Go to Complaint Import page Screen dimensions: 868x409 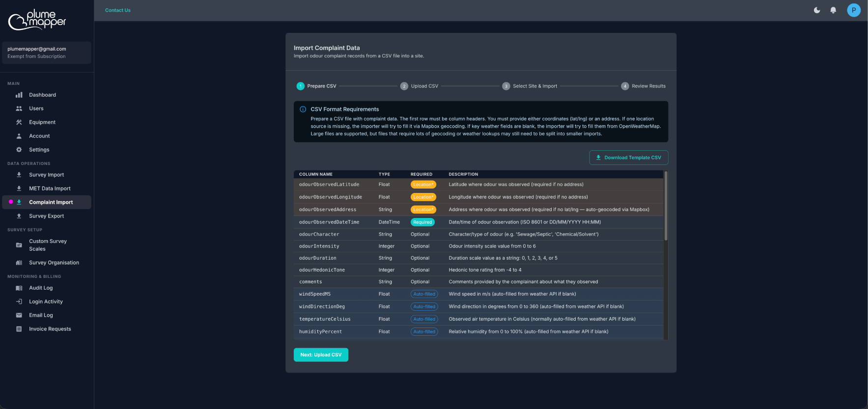[x=47, y=202]
